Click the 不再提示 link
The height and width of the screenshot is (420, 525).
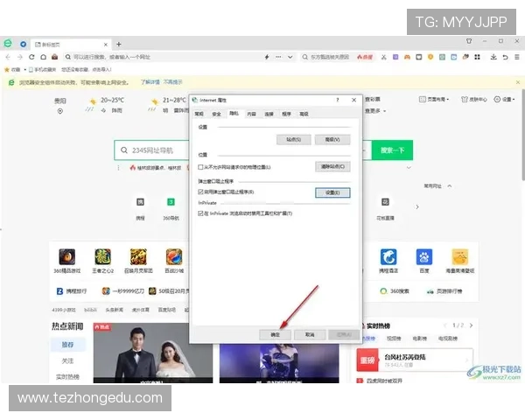click(172, 82)
